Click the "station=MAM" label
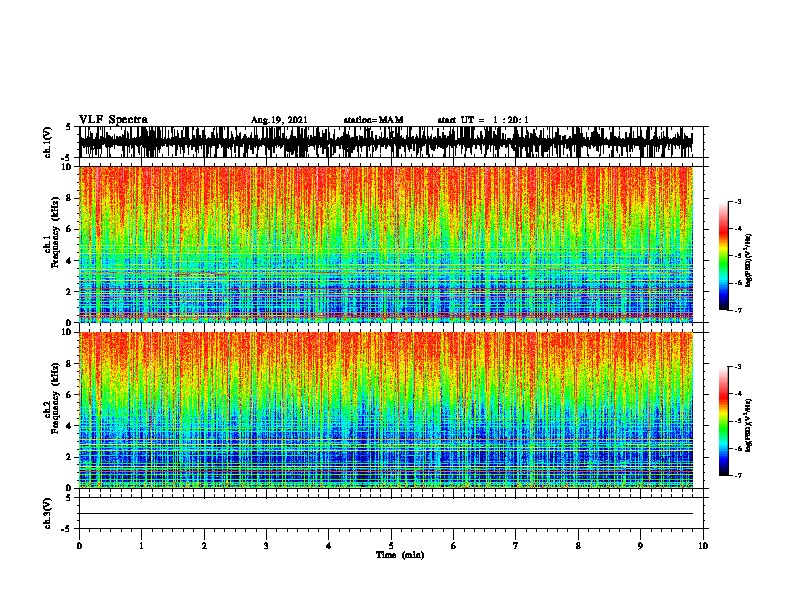The image size is (792, 612). [x=373, y=120]
